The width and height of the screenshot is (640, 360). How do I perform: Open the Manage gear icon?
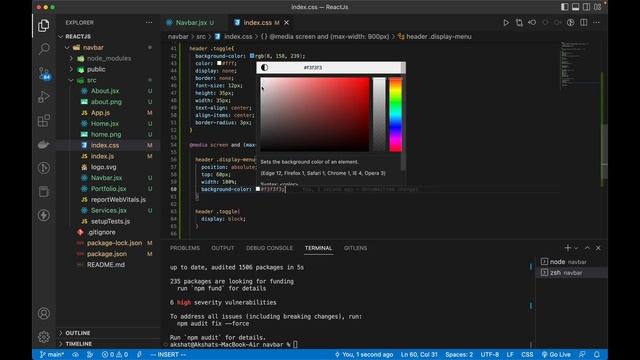pos(44,337)
